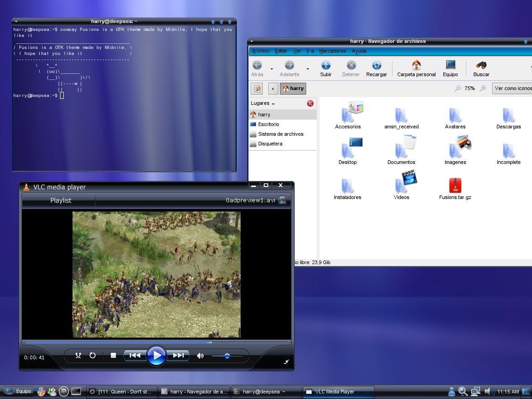Open the Marcadores menu
The height and width of the screenshot is (399, 532).
click(332, 51)
